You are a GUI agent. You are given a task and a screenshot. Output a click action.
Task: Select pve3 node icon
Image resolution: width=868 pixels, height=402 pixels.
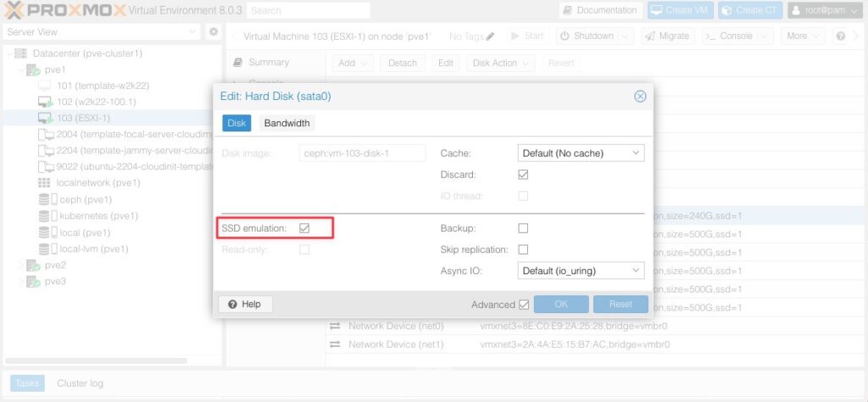coord(33,282)
